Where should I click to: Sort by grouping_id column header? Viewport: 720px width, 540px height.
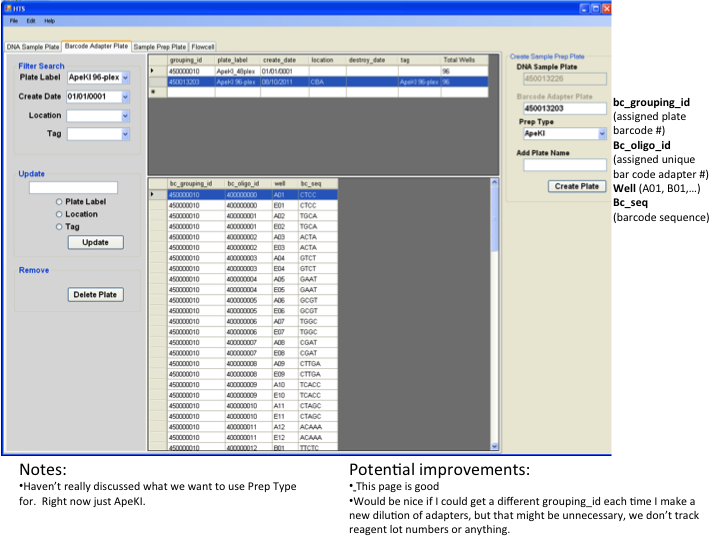pyautogui.click(x=191, y=60)
